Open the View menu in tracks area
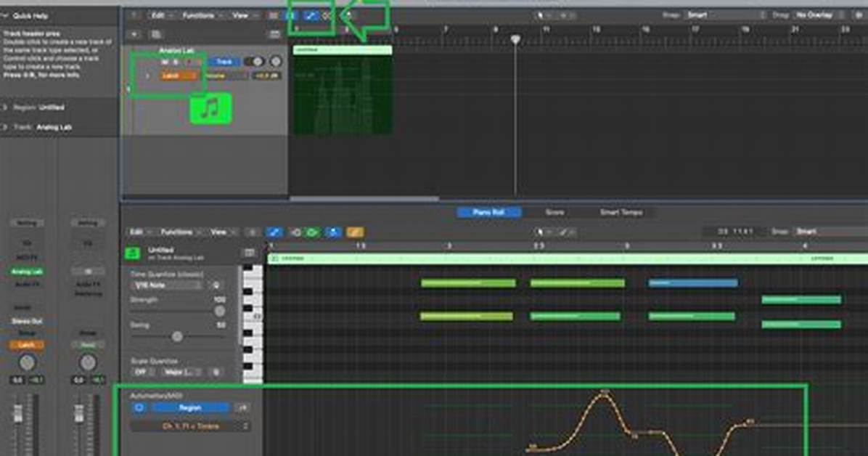This screenshot has width=868, height=456. click(x=244, y=15)
